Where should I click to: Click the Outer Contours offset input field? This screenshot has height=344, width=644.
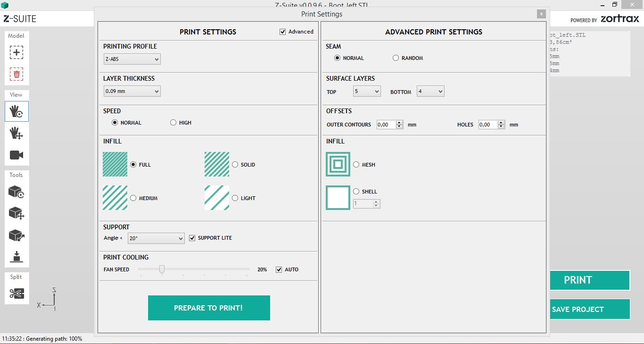(x=386, y=125)
